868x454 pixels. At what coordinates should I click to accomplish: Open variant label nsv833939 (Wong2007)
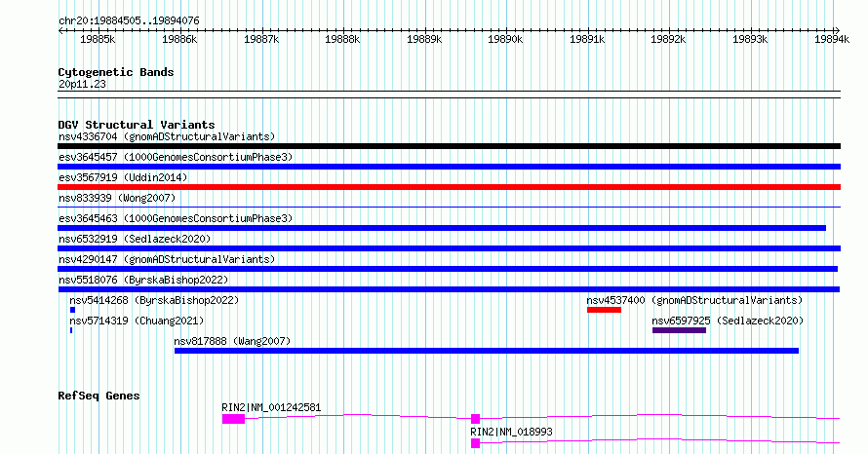coord(117,198)
